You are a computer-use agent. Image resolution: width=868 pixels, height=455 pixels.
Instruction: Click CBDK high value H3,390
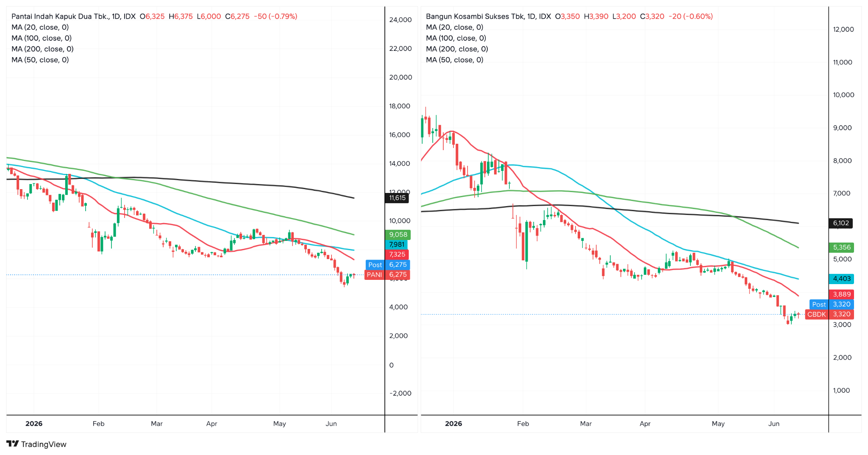(596, 17)
